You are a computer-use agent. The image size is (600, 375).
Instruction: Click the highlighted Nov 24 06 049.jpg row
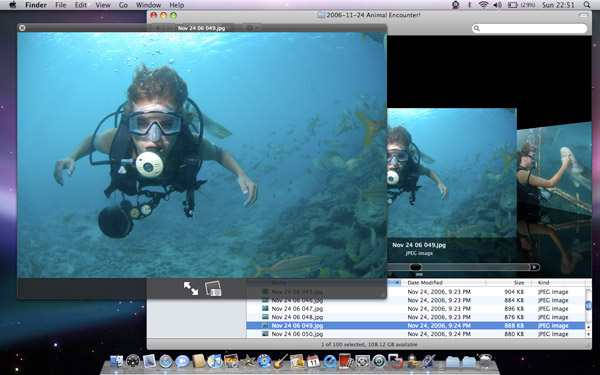click(x=416, y=326)
